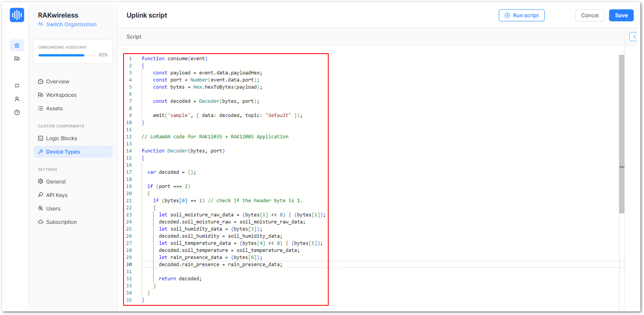The height and width of the screenshot is (315, 644).
Task: Click the General gear icon
Action: (x=40, y=181)
